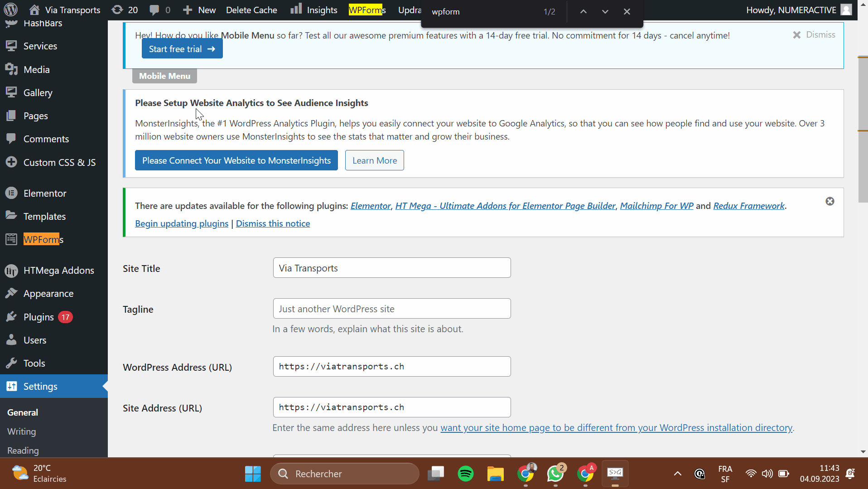Open Spotify from the taskbar

(x=466, y=474)
